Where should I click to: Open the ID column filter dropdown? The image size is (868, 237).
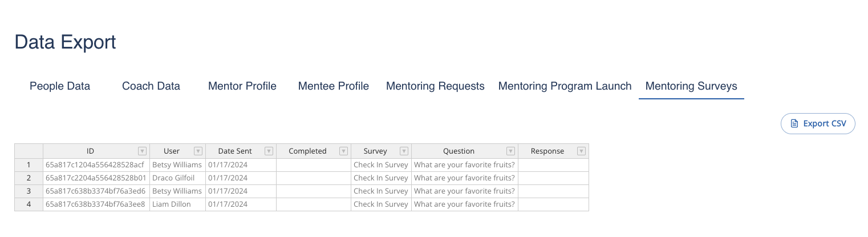pos(142,151)
